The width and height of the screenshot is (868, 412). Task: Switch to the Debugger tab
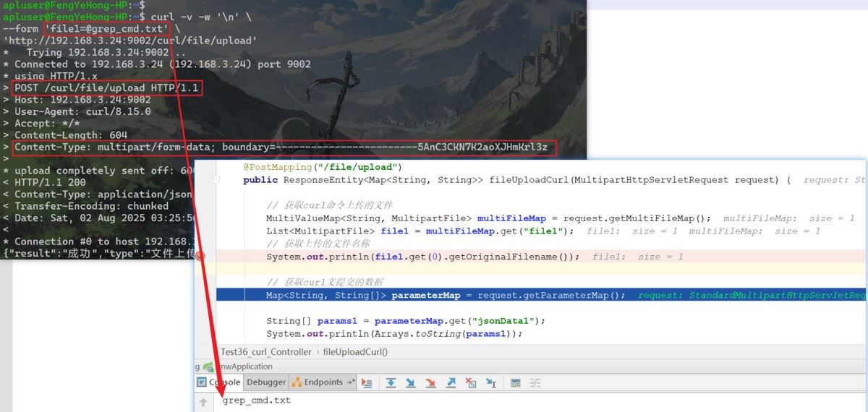pos(266,382)
